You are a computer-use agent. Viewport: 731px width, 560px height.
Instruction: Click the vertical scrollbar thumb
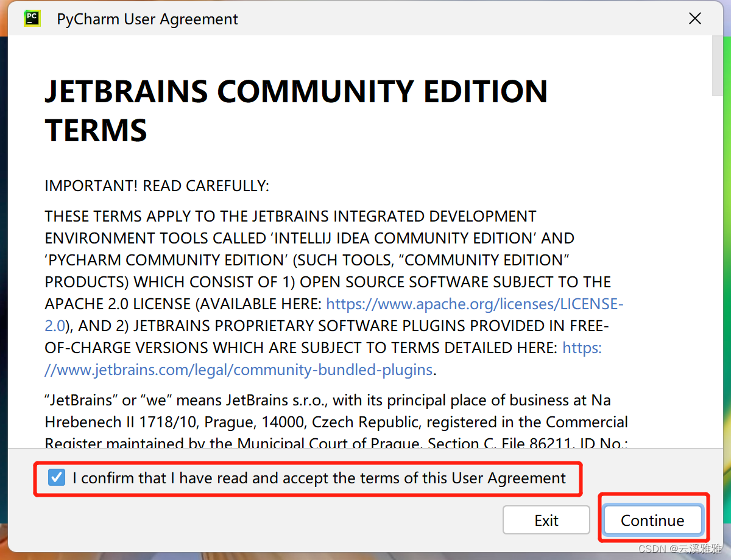coord(719,66)
